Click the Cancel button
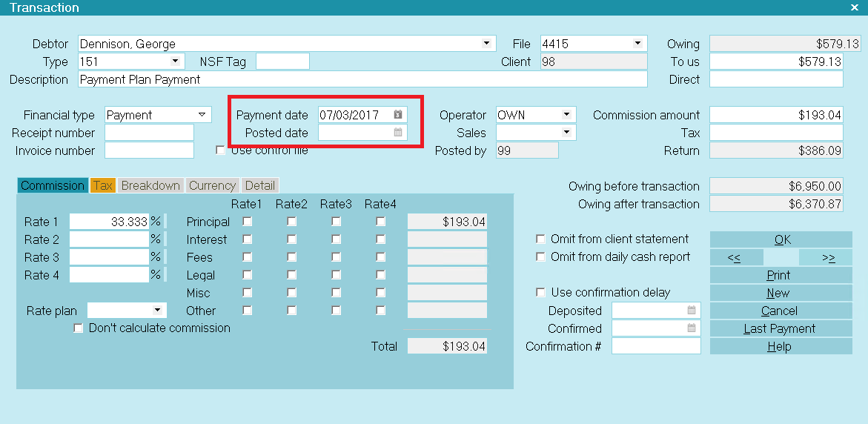This screenshot has width=868, height=424. pyautogui.click(x=781, y=311)
